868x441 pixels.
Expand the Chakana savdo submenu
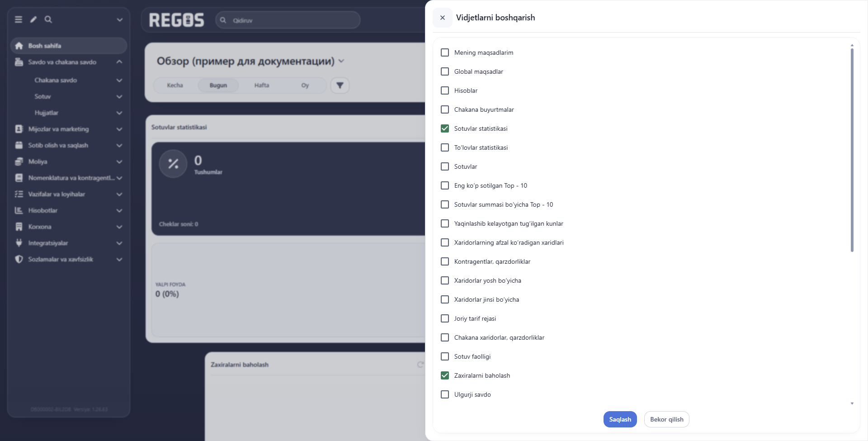tap(119, 81)
